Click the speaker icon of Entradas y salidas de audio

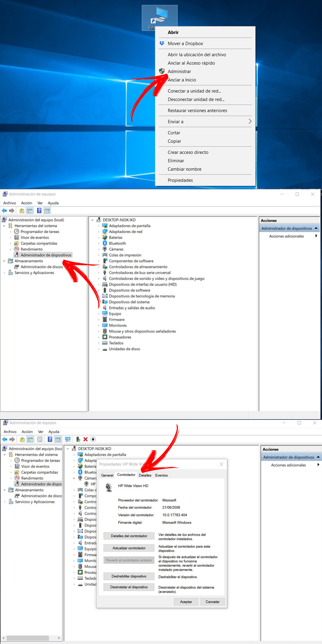(105, 308)
